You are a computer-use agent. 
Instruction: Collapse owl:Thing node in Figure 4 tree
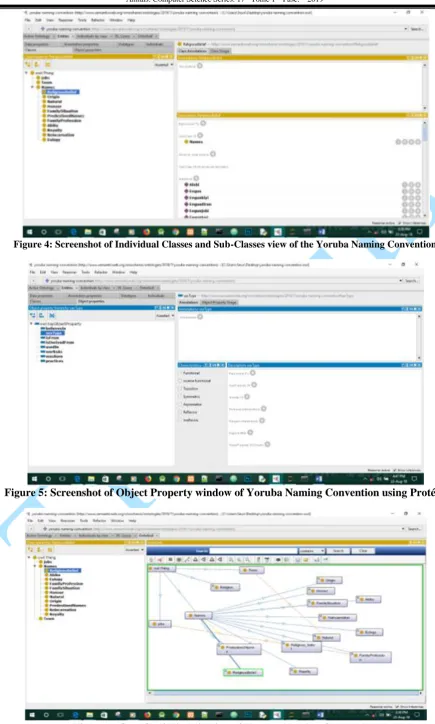[x=26, y=73]
